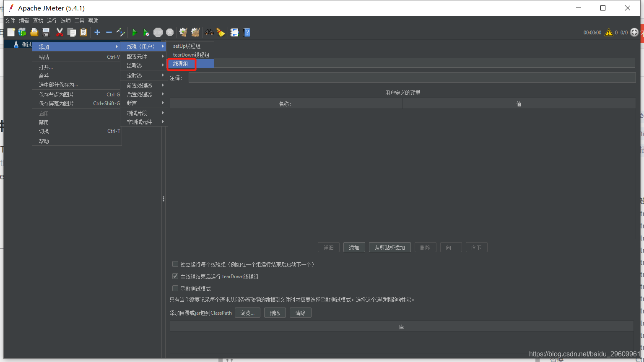644x362 pixels.
Task: Save the test plan via Save icon
Action: pos(46,32)
